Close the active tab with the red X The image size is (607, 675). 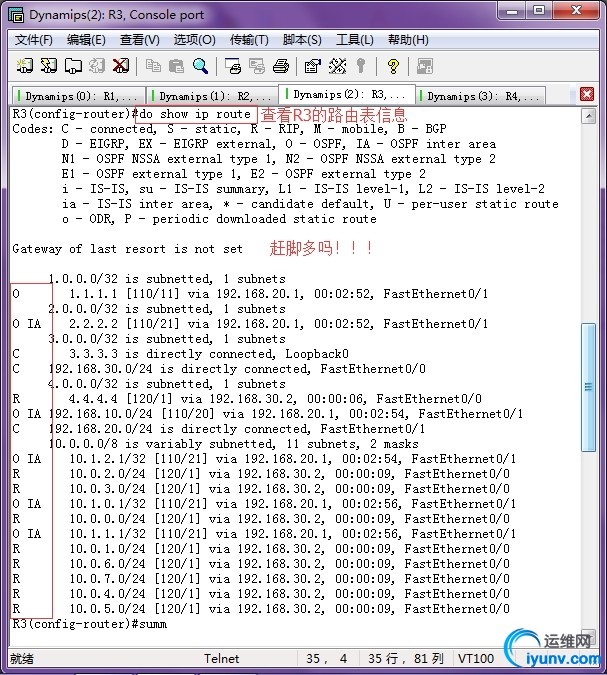click(587, 94)
